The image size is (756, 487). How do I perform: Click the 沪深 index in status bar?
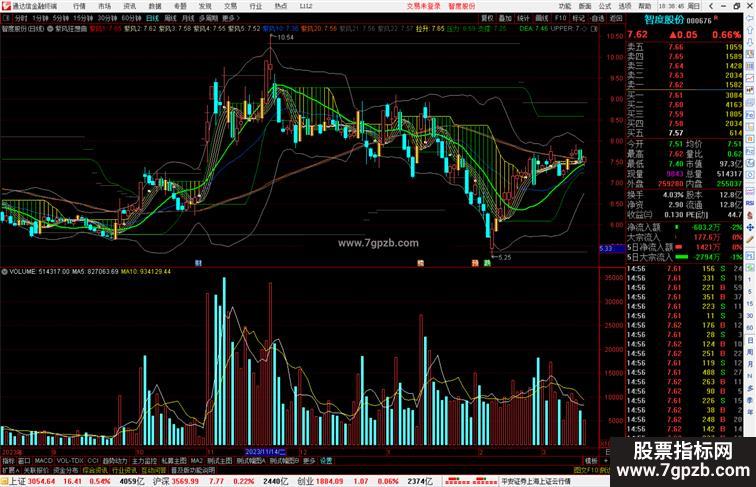160,481
